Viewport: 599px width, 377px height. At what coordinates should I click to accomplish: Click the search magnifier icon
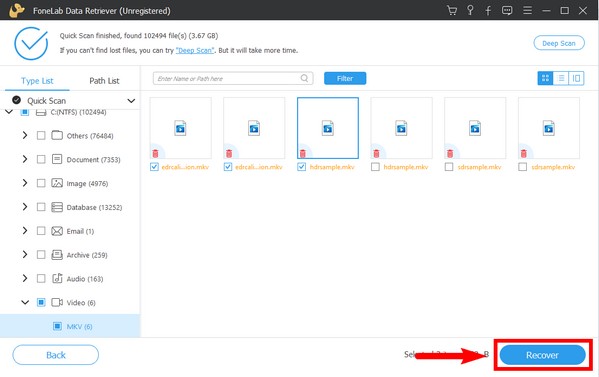coord(304,78)
